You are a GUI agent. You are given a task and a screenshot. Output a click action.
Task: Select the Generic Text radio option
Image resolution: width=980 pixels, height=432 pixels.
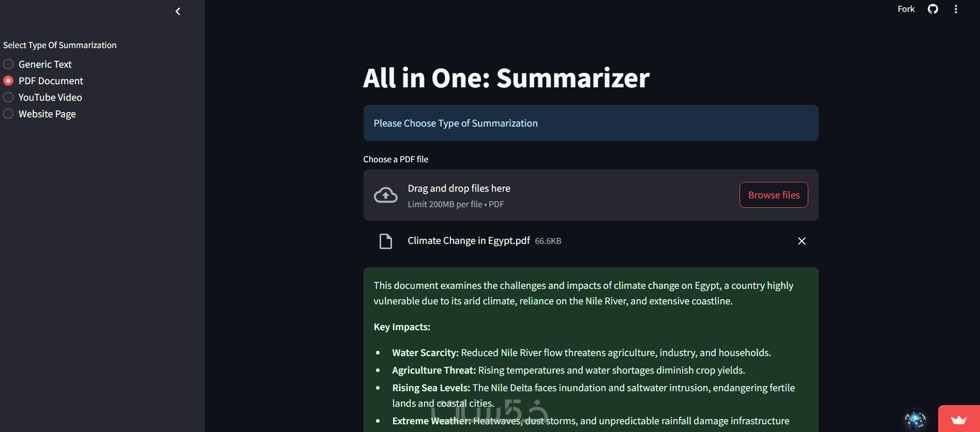9,65
